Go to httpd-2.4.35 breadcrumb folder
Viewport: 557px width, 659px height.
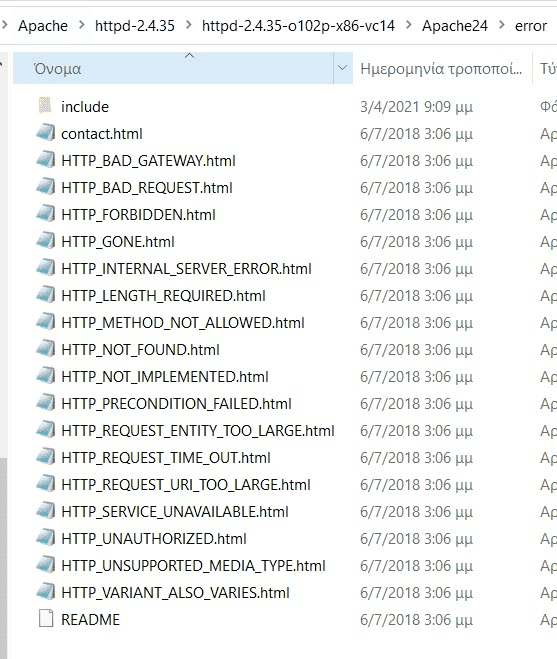click(135, 26)
